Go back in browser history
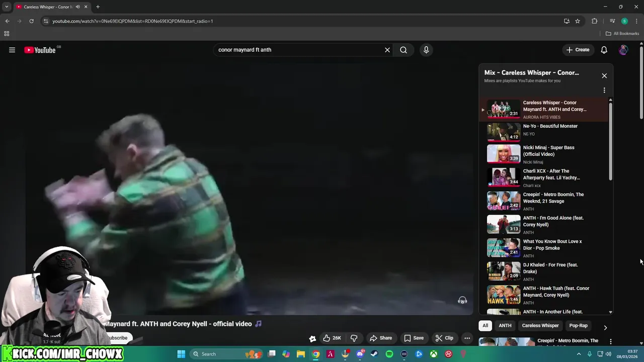The width and height of the screenshot is (644, 362). coord(7,21)
